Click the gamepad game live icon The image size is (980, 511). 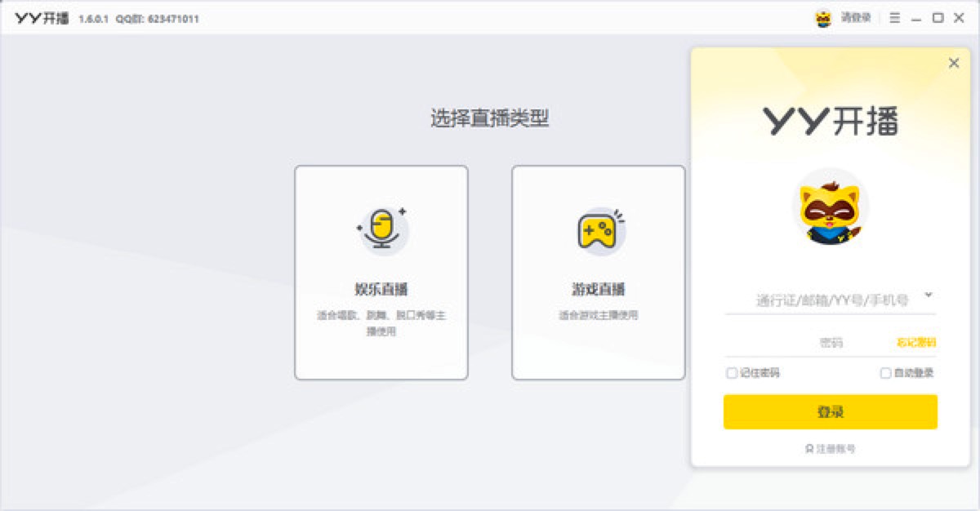point(599,231)
